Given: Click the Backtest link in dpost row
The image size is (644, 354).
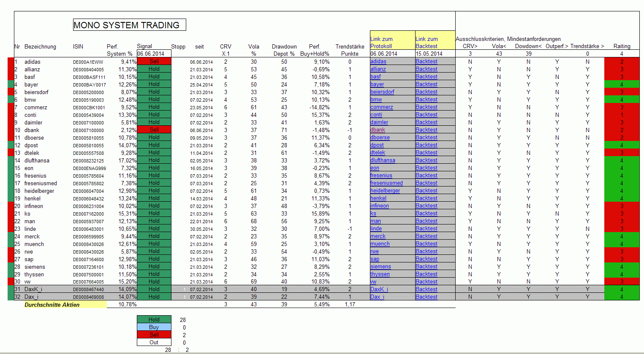Looking at the screenshot, I should click(x=427, y=145).
